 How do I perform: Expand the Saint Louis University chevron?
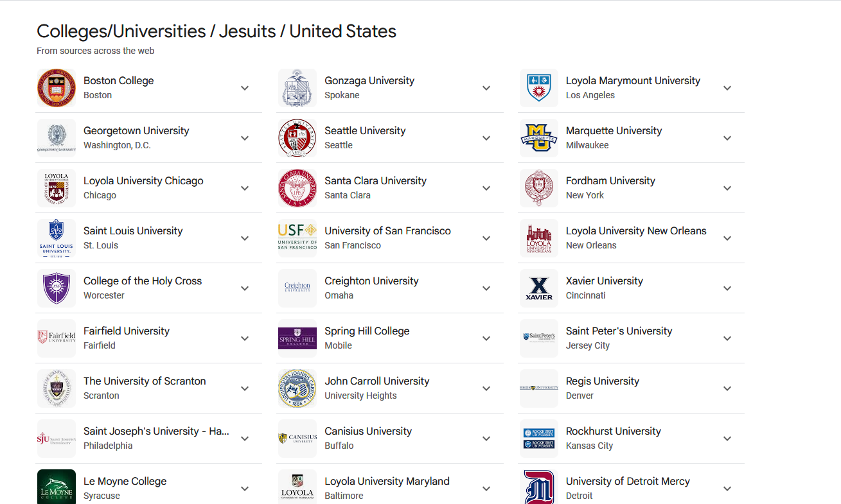(x=245, y=238)
